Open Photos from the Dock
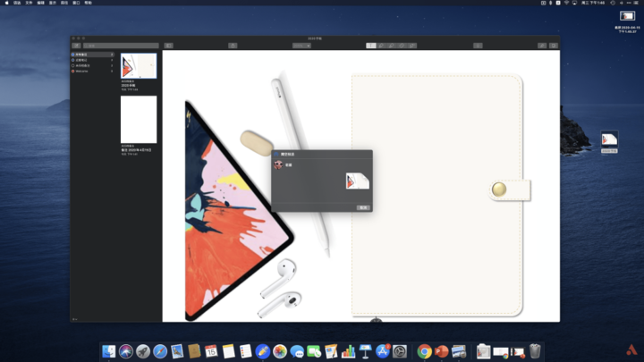The height and width of the screenshot is (362, 644). (280, 351)
